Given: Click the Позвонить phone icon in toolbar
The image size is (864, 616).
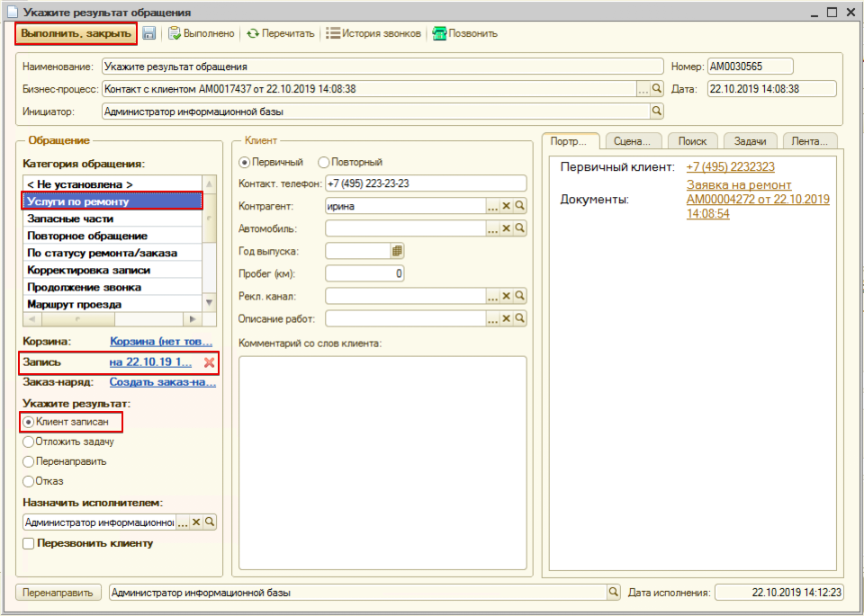Looking at the screenshot, I should [x=440, y=33].
